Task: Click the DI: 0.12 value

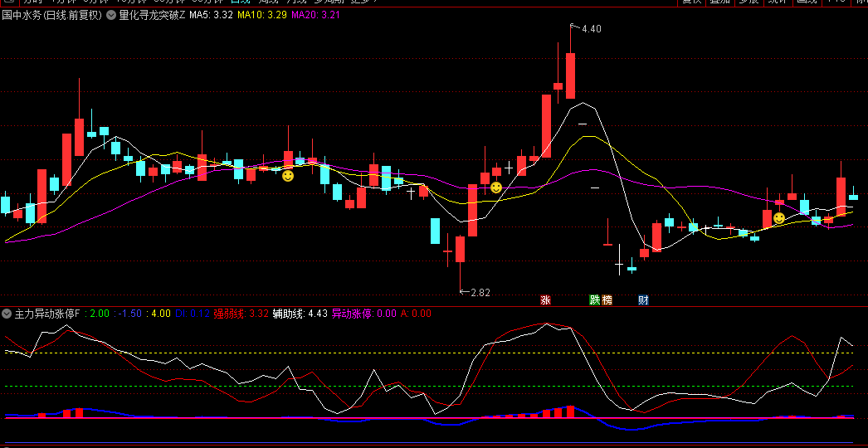Action: 193,314
